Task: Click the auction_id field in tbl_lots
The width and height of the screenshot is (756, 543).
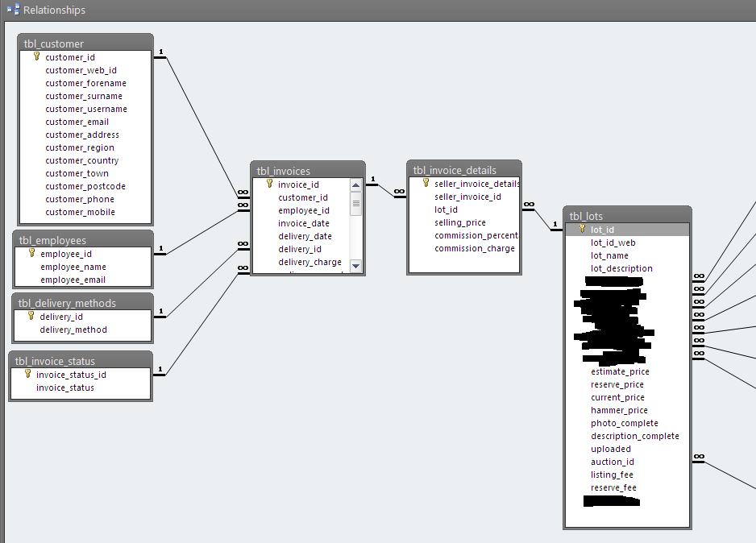Action: (613, 462)
